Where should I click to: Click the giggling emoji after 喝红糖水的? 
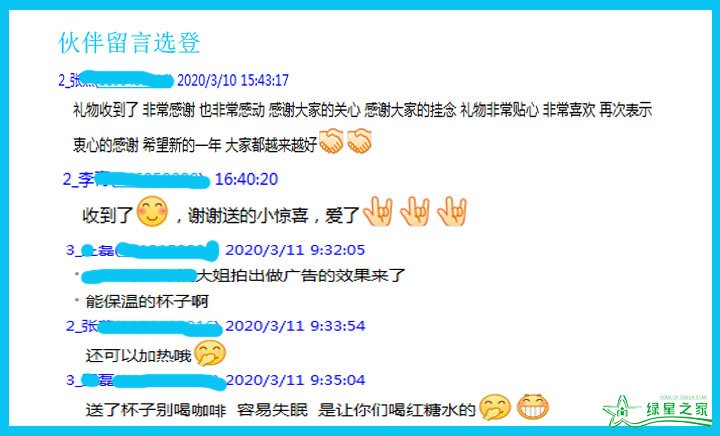[x=495, y=407]
